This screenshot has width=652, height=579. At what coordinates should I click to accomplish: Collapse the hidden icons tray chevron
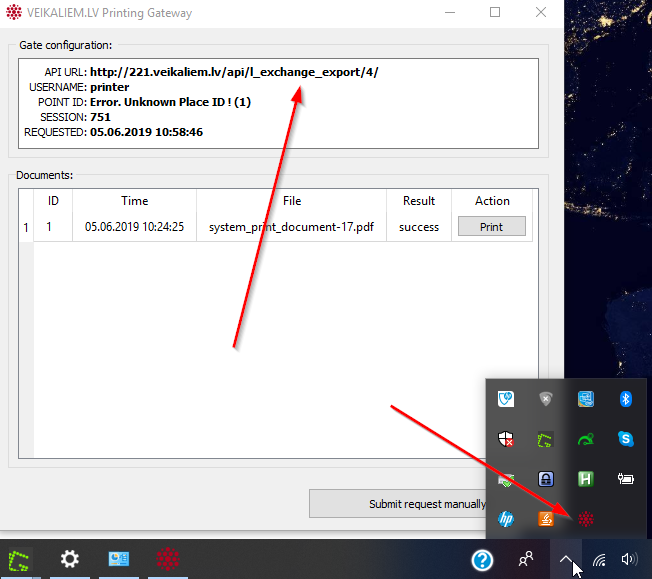(566, 560)
